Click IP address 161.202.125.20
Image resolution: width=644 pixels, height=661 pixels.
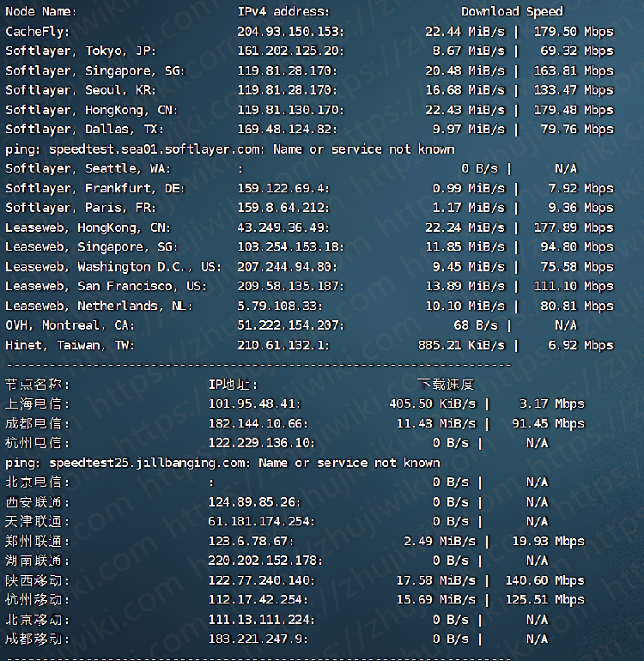tap(290, 51)
